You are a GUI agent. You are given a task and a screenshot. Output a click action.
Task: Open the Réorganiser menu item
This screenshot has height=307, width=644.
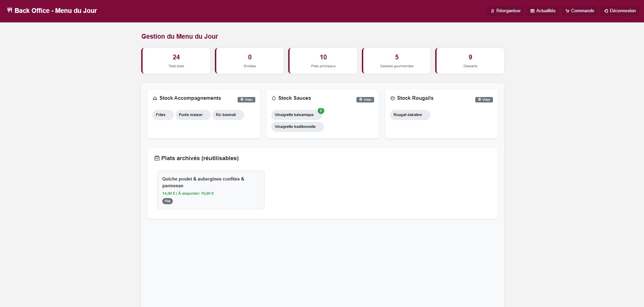(x=505, y=11)
